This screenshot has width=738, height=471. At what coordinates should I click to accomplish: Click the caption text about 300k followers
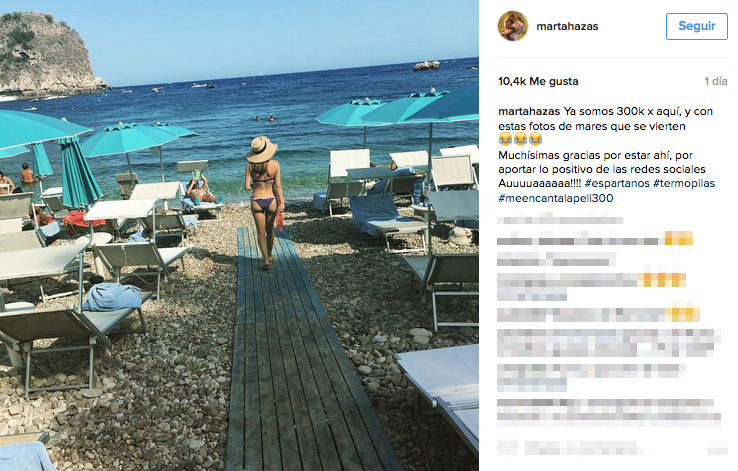click(x=605, y=119)
